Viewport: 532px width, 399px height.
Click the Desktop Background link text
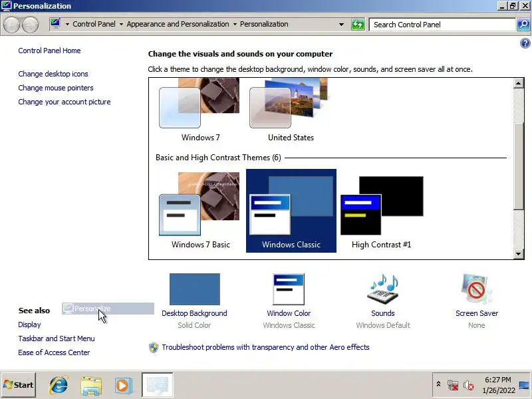tap(194, 313)
